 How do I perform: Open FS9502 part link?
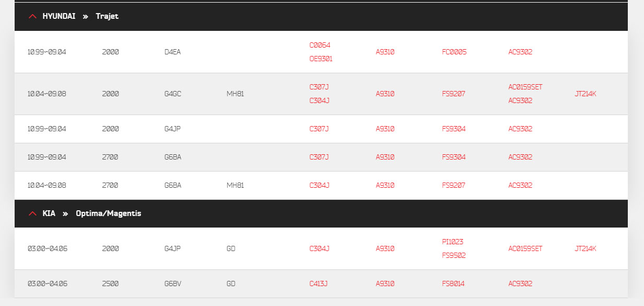(454, 255)
